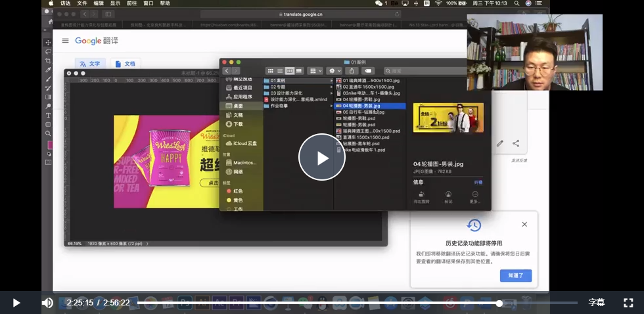
Task: Switch Finder to gallery view
Action: (299, 71)
